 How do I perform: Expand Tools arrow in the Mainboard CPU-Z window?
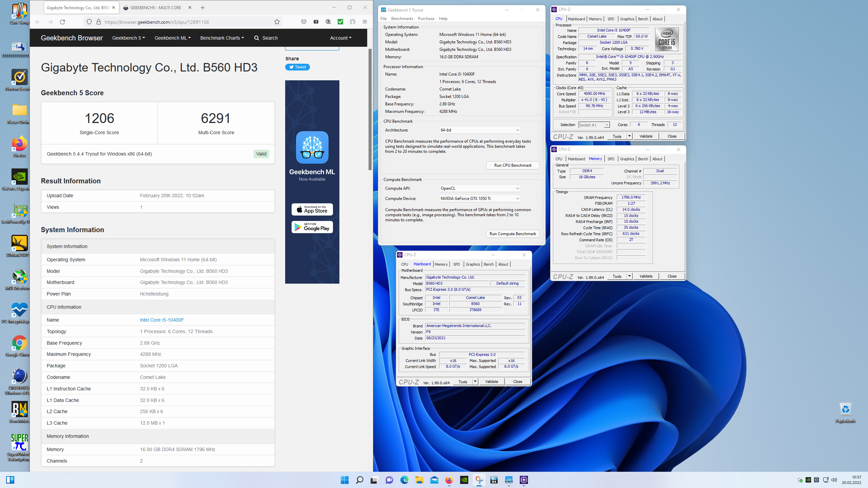tap(475, 382)
